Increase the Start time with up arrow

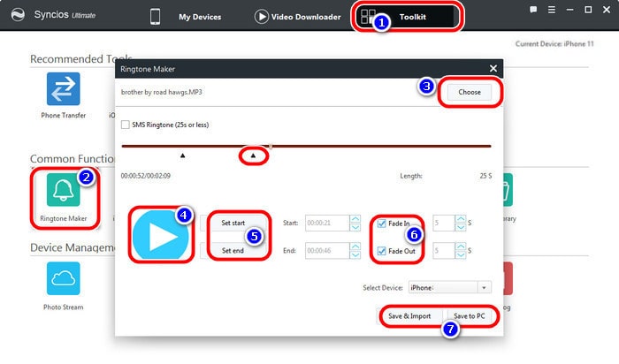coord(355,219)
